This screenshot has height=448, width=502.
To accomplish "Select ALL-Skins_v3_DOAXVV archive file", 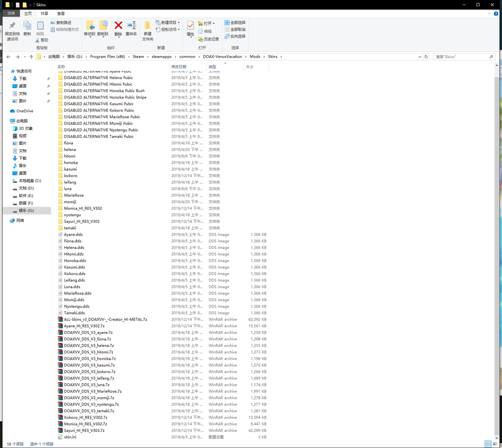I will (x=105, y=319).
